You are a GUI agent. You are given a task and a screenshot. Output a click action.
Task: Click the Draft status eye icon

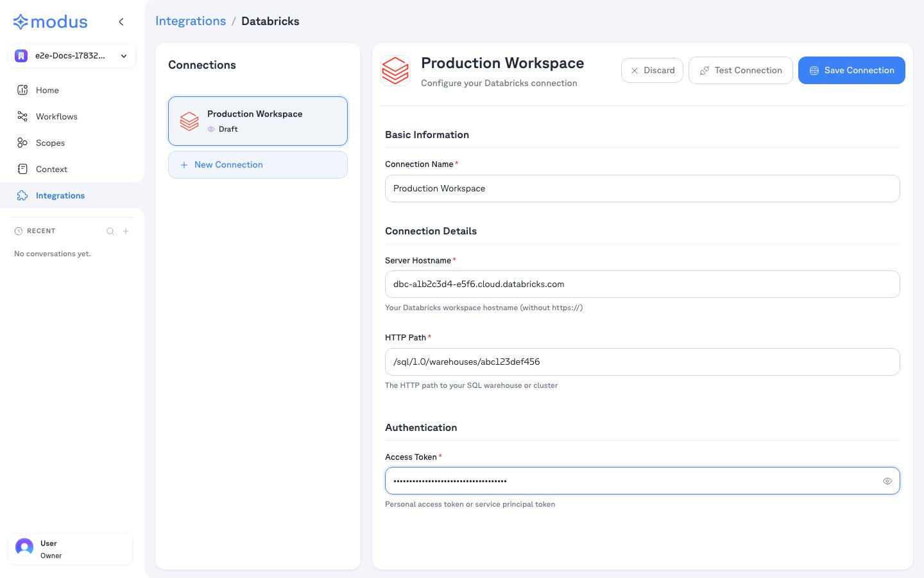(x=211, y=129)
